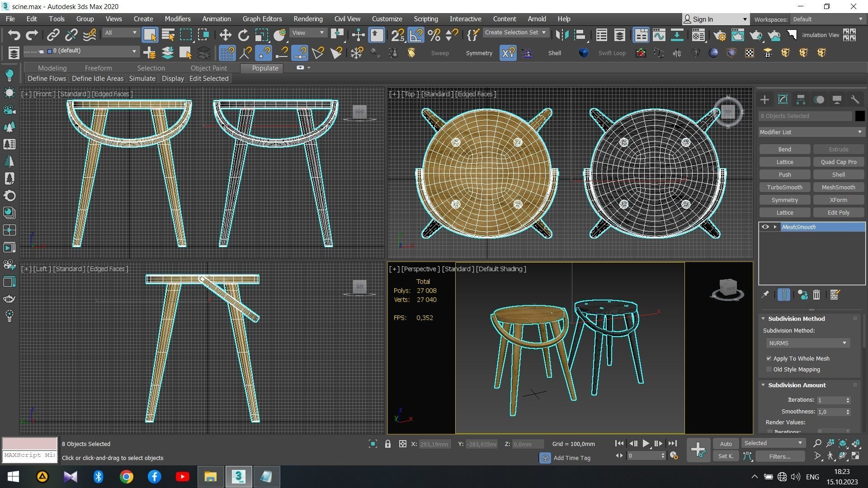
Task: Open the Scripting menu
Action: (x=426, y=19)
